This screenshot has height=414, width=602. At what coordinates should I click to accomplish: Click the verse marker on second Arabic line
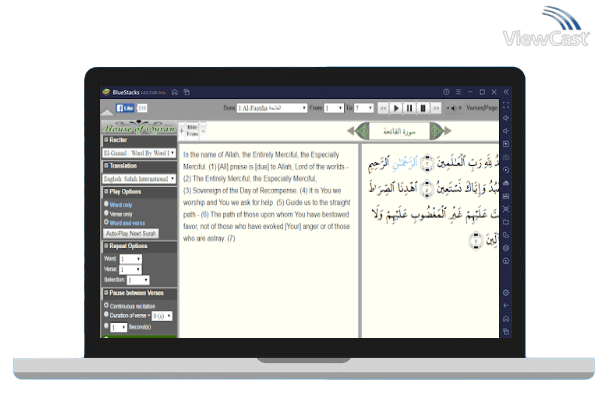tap(426, 189)
